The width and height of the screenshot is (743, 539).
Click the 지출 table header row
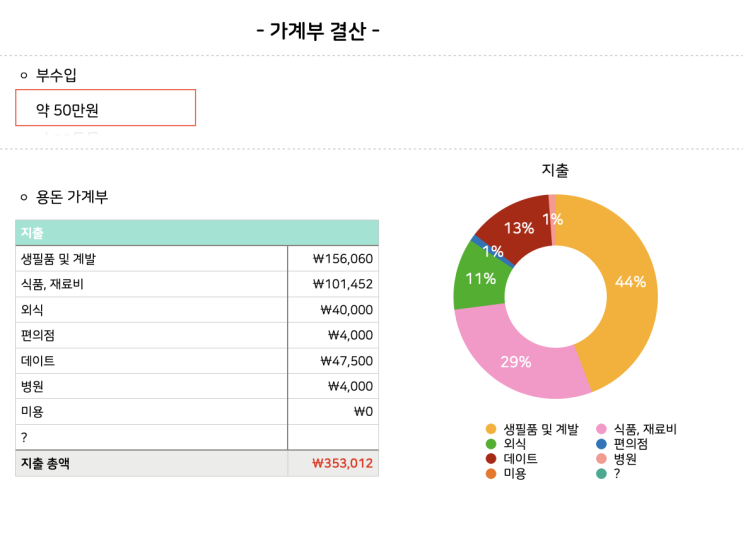[x=197, y=233]
